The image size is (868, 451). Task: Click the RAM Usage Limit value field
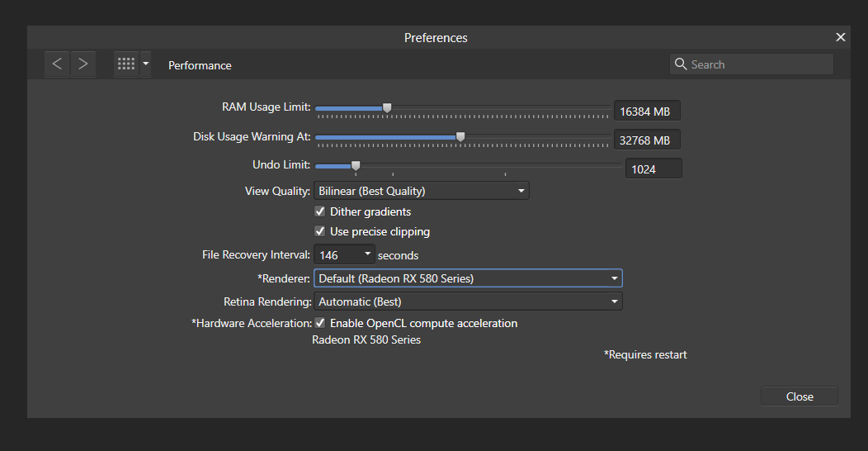point(647,112)
